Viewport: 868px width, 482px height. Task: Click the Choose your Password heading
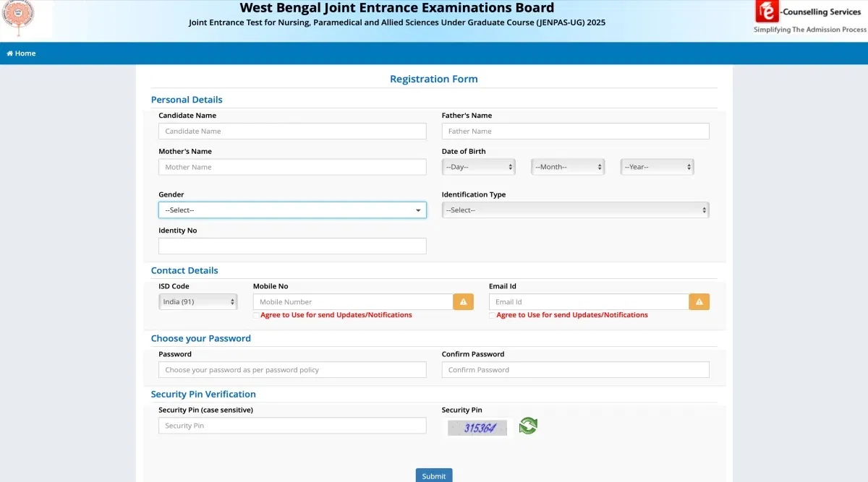click(x=201, y=338)
